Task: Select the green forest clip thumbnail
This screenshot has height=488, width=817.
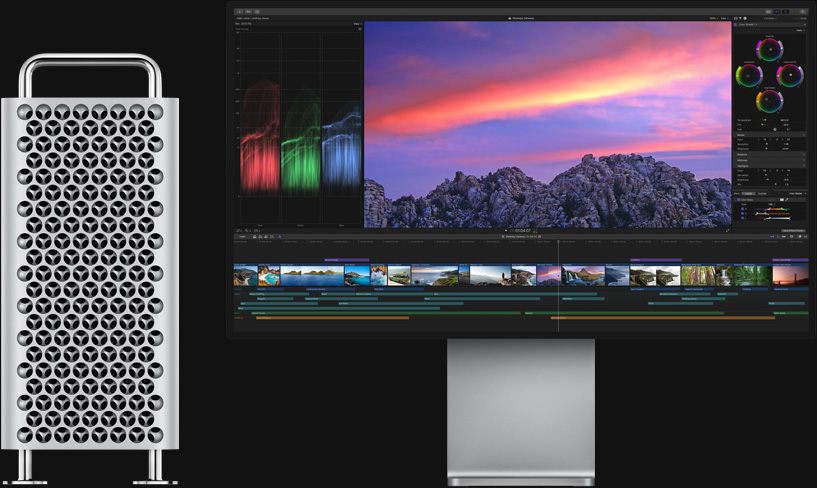Action: [753, 275]
